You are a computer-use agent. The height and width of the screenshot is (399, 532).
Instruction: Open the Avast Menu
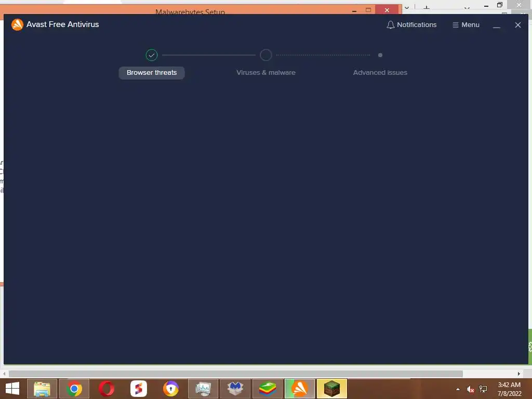466,25
